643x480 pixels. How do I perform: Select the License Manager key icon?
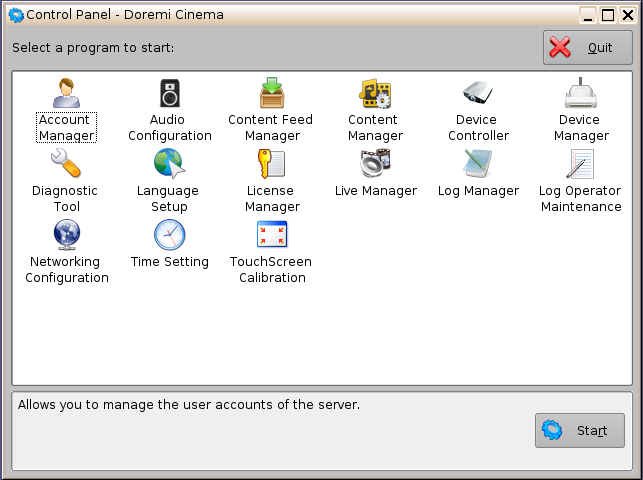click(271, 163)
